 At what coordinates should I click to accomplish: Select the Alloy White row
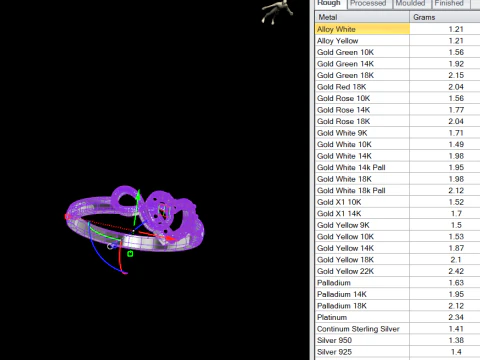tap(397, 29)
